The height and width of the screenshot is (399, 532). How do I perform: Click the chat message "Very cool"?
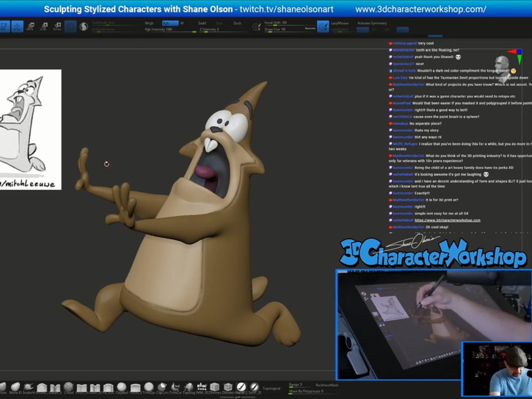[426, 43]
